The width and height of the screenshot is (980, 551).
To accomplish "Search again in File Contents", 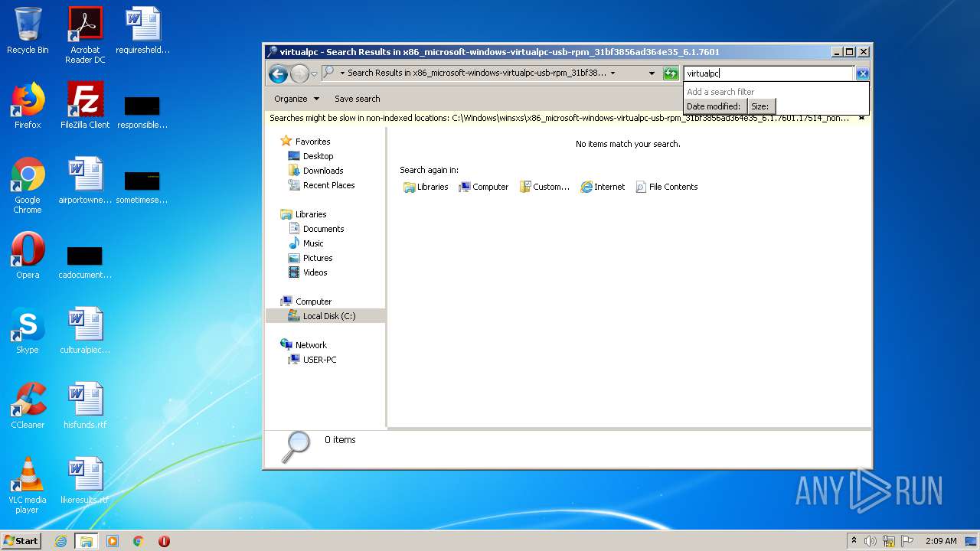I will coord(666,187).
